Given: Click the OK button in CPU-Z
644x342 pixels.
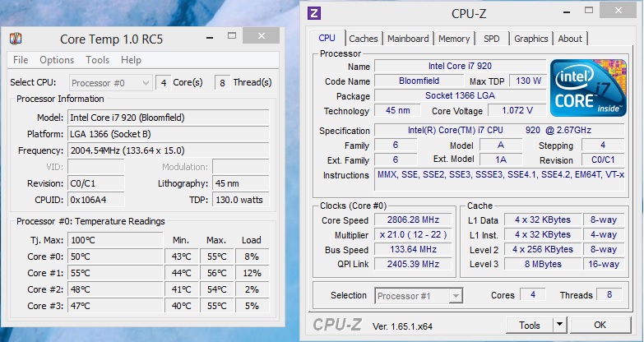Looking at the screenshot, I should click(600, 325).
